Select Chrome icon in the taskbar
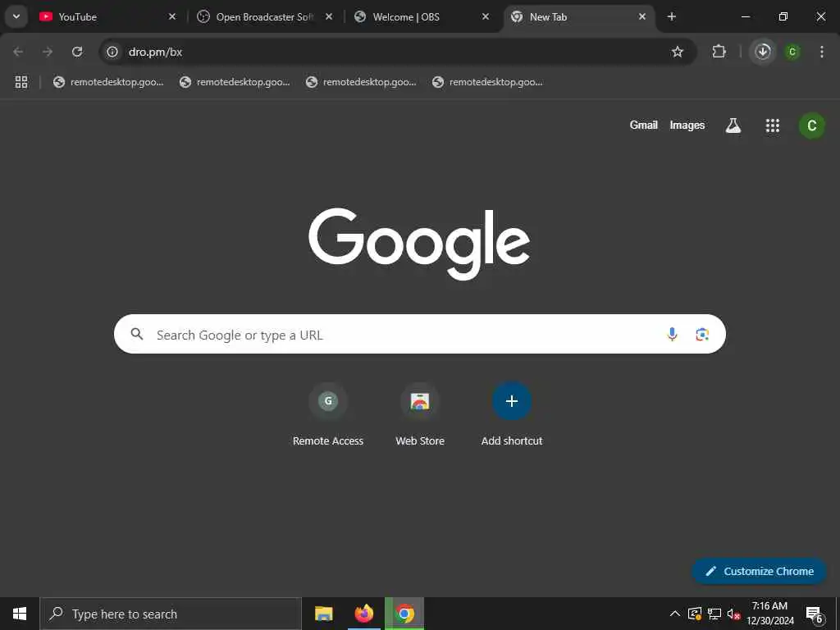 click(x=404, y=614)
